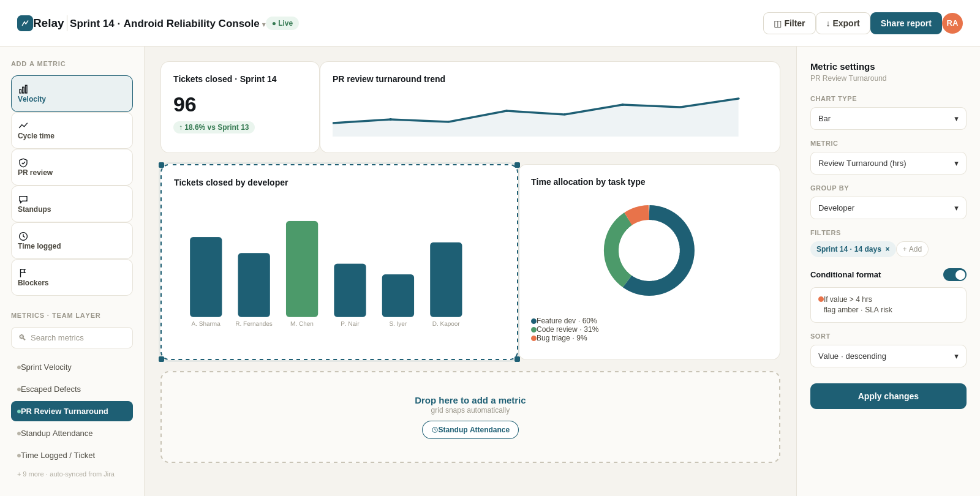
Task: Click the A. Sharma bar
Action: tap(206, 277)
